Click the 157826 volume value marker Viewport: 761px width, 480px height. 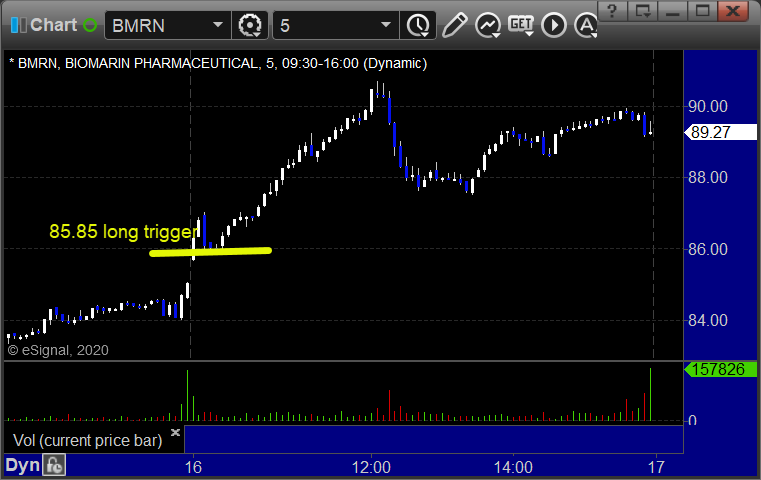[x=721, y=369]
